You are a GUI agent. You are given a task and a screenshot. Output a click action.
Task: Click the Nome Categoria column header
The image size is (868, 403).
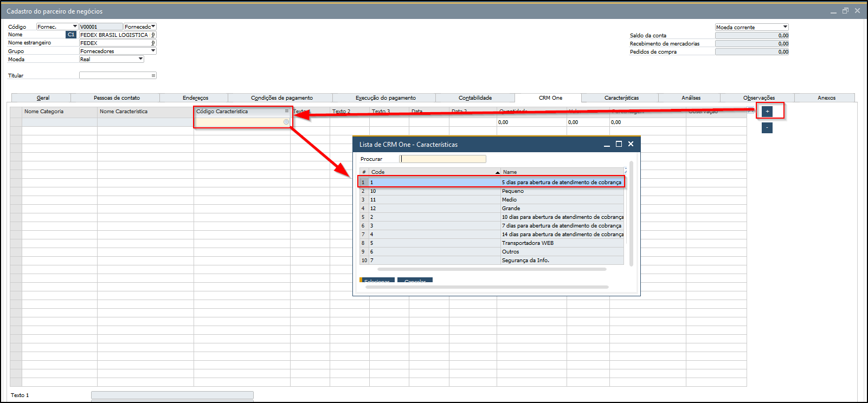point(60,112)
